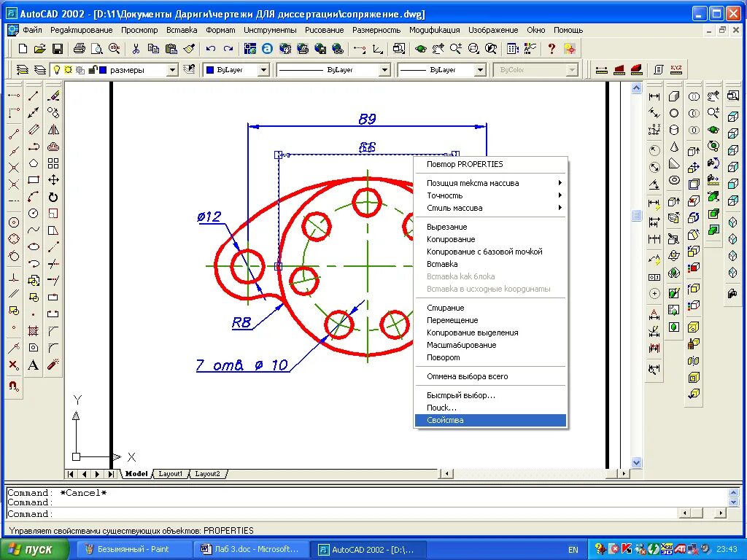Image resolution: width=747 pixels, height=560 pixels.
Task: Expand the layer dropdown showing 'размеры'
Action: [x=172, y=70]
